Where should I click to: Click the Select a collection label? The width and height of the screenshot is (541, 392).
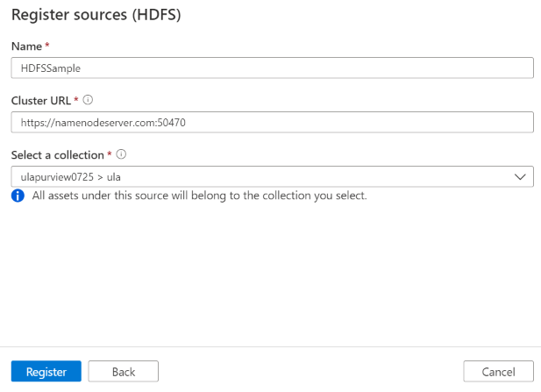click(57, 154)
